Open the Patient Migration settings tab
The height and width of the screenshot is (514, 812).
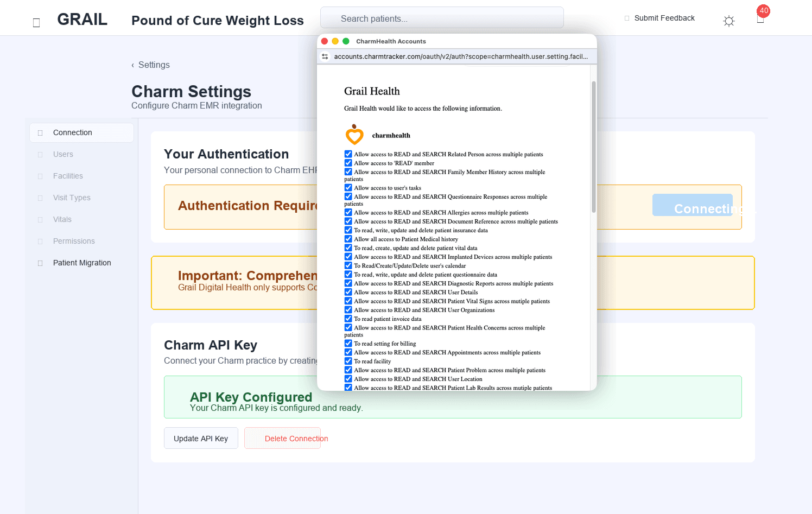coord(81,263)
